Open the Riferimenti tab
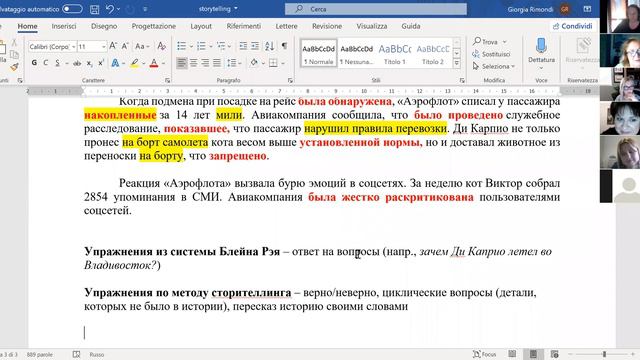 (x=244, y=26)
